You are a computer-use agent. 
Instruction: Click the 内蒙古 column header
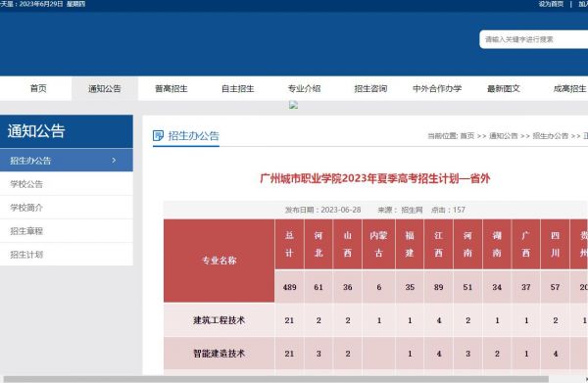click(x=378, y=244)
